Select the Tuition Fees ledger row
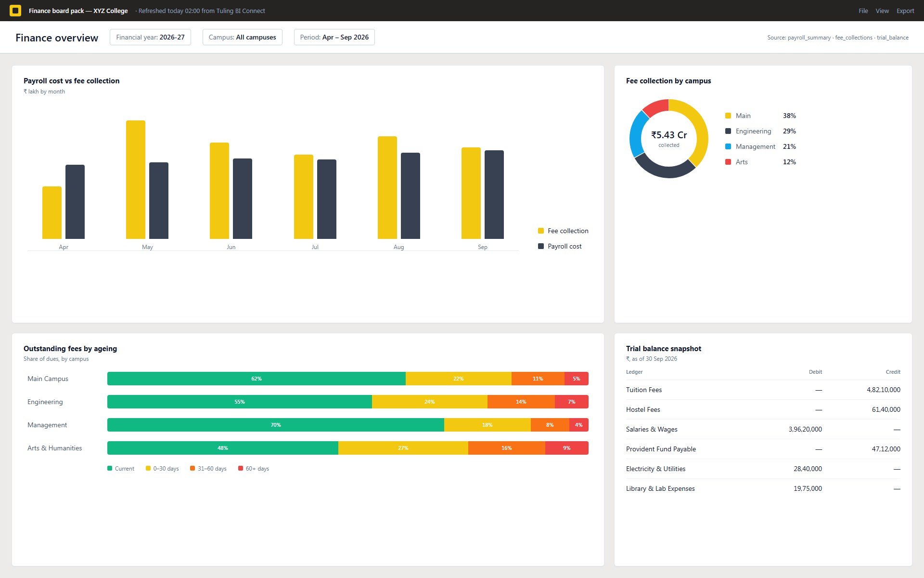The width and height of the screenshot is (924, 578). pyautogui.click(x=763, y=390)
